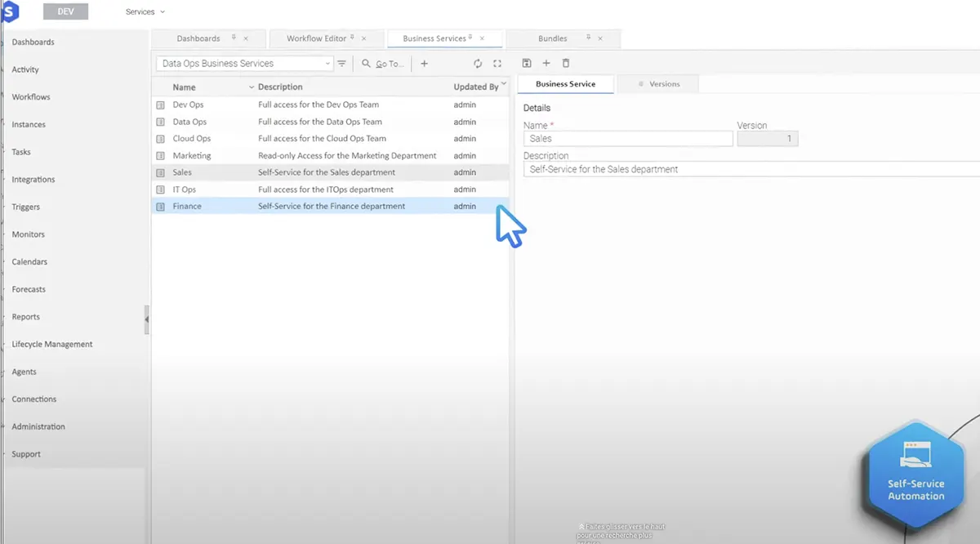980x544 pixels.
Task: Select the IT Ops row
Action: coord(330,190)
